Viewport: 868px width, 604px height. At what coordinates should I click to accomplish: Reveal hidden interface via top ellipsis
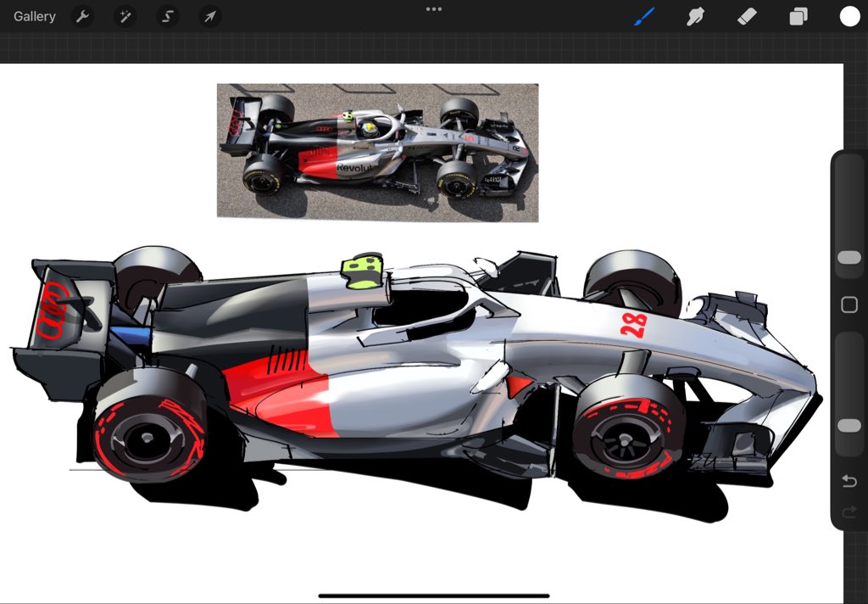coord(434,8)
